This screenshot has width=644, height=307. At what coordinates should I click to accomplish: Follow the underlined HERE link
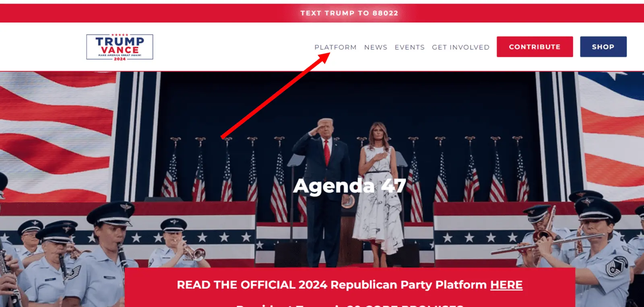pyautogui.click(x=506, y=285)
